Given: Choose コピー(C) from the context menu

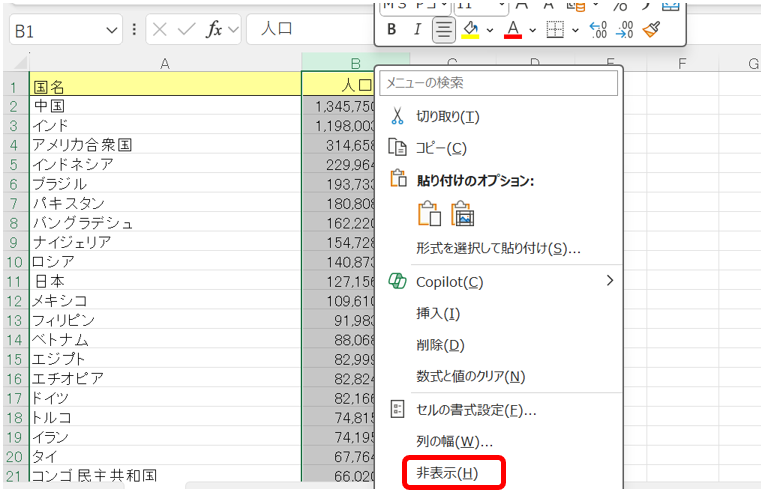Looking at the screenshot, I should pos(500,148).
